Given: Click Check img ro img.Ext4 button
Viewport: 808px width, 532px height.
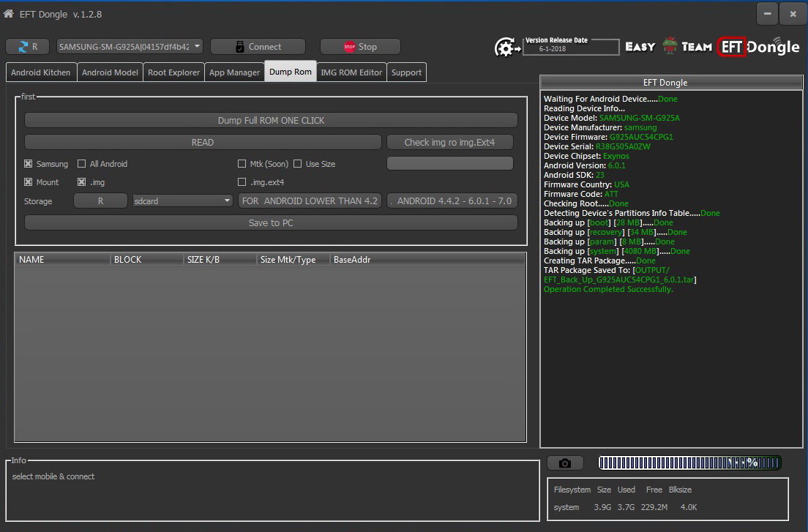Looking at the screenshot, I should point(450,142).
